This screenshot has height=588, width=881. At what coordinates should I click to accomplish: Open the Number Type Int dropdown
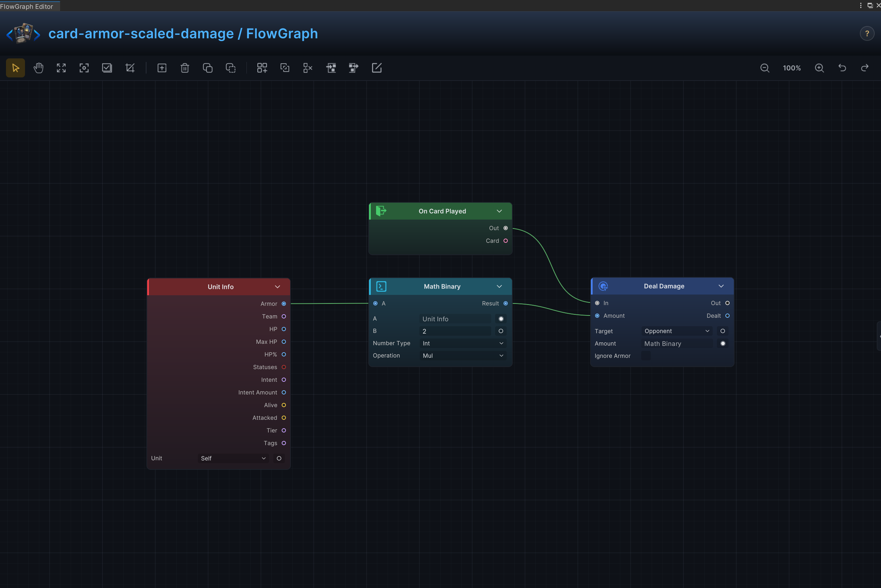point(463,343)
